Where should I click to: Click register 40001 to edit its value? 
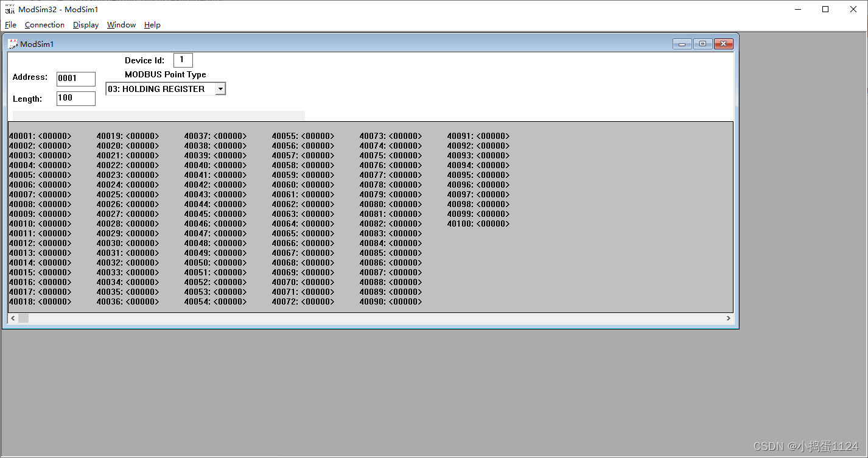tap(40, 135)
